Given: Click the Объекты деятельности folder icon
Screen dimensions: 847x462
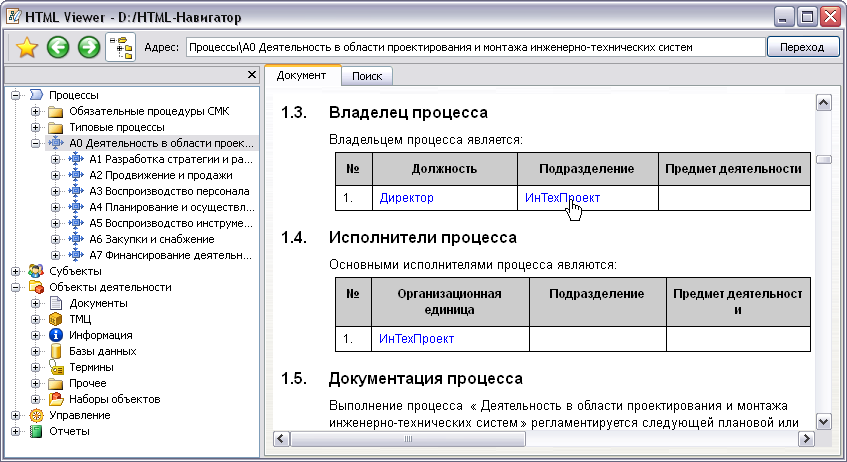Looking at the screenshot, I should (36, 287).
